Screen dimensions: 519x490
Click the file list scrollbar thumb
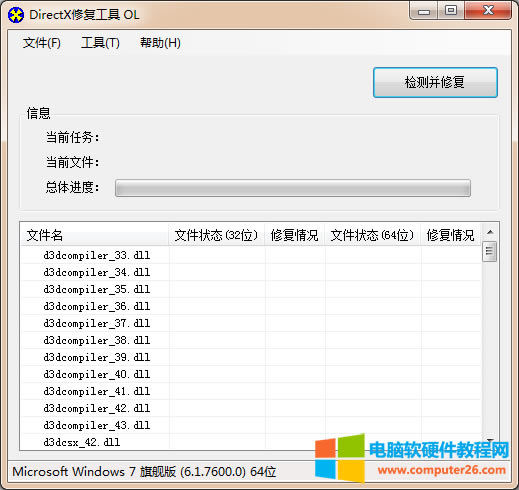point(489,251)
